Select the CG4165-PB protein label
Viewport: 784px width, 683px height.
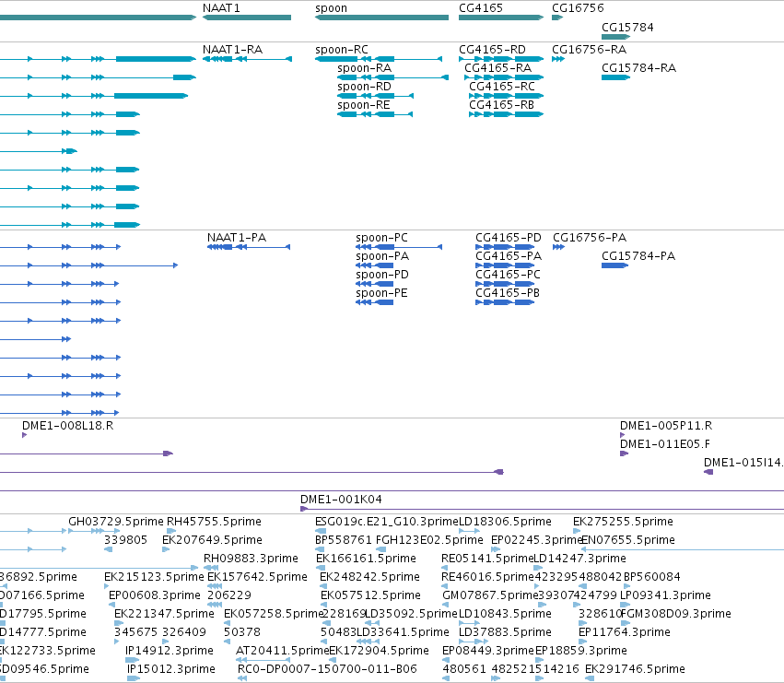pyautogui.click(x=508, y=293)
